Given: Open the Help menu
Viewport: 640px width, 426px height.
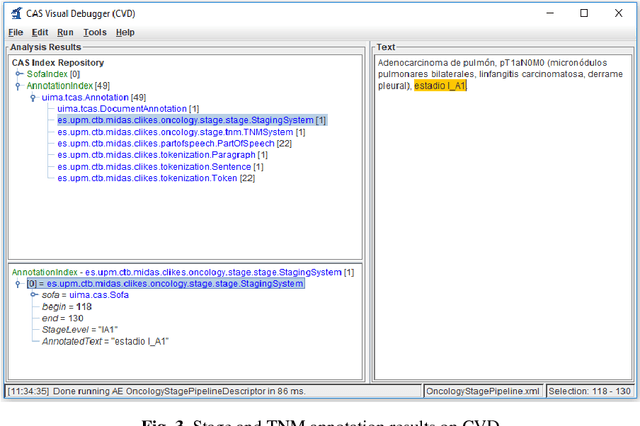Looking at the screenshot, I should (125, 32).
